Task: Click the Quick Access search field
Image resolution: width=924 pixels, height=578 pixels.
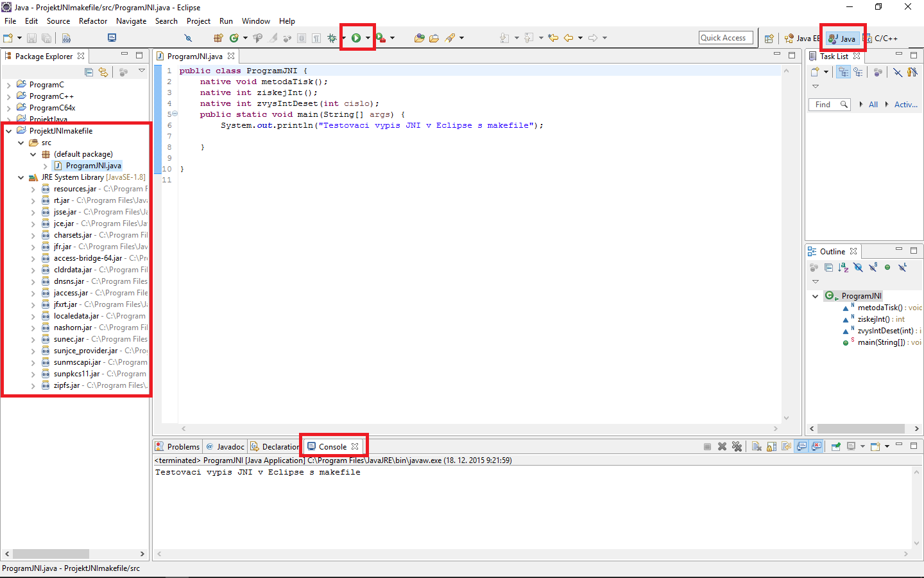Action: [725, 38]
